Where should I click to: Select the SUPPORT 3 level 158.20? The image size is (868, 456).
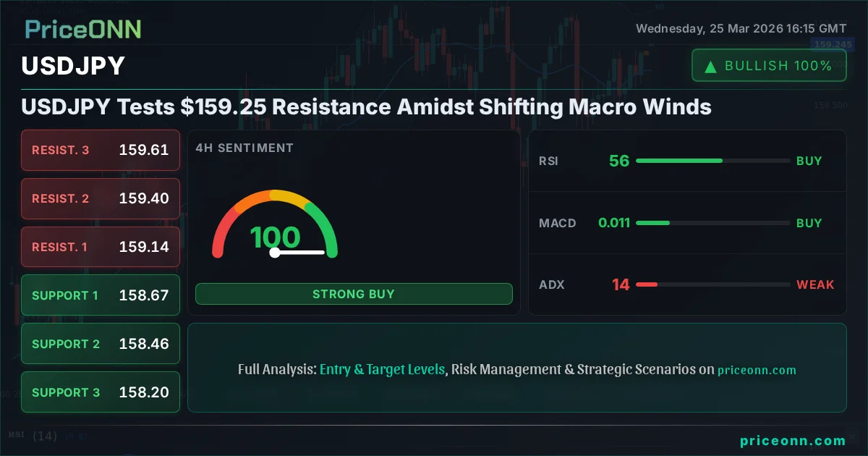tap(101, 392)
